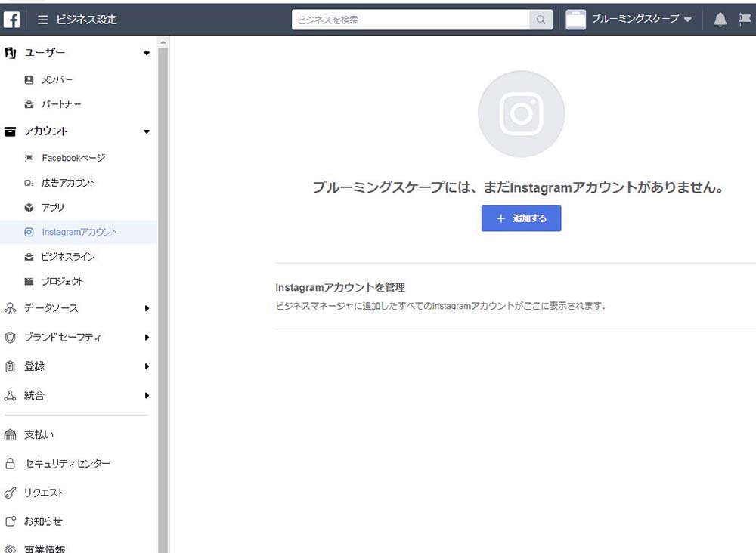Click the 登録 clipboard icon

click(10, 366)
